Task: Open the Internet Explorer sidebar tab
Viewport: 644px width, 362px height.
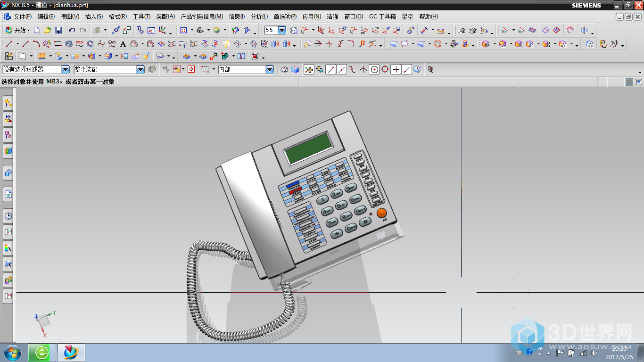Action: pyautogui.click(x=8, y=194)
